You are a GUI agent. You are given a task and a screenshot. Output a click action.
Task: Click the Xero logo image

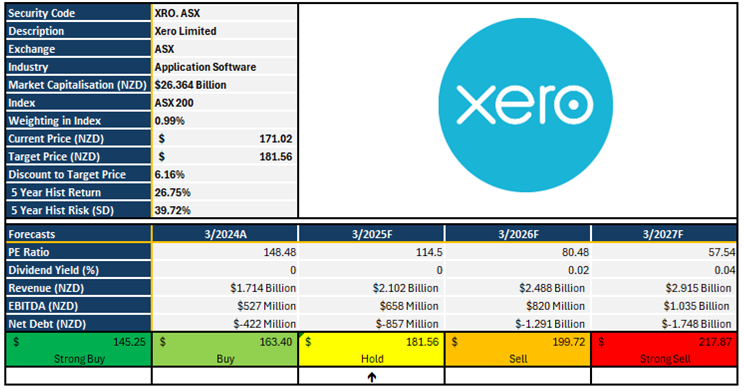pos(525,105)
